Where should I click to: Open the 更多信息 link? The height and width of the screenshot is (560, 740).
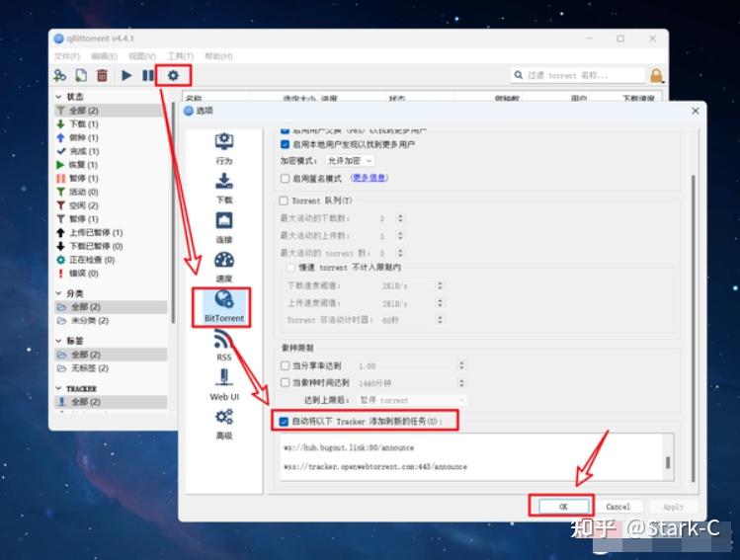tap(370, 178)
